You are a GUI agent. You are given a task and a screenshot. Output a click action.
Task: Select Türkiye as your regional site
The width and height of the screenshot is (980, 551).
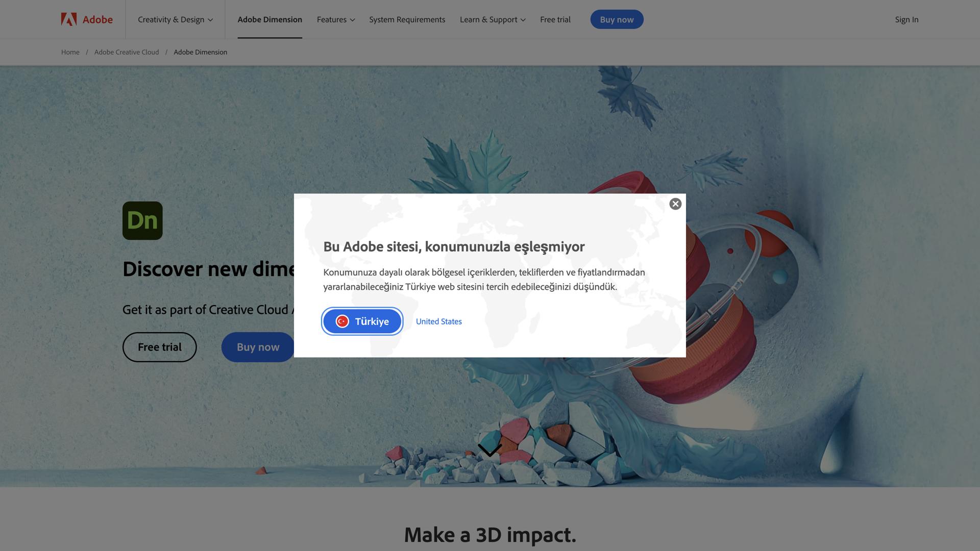[x=362, y=321]
